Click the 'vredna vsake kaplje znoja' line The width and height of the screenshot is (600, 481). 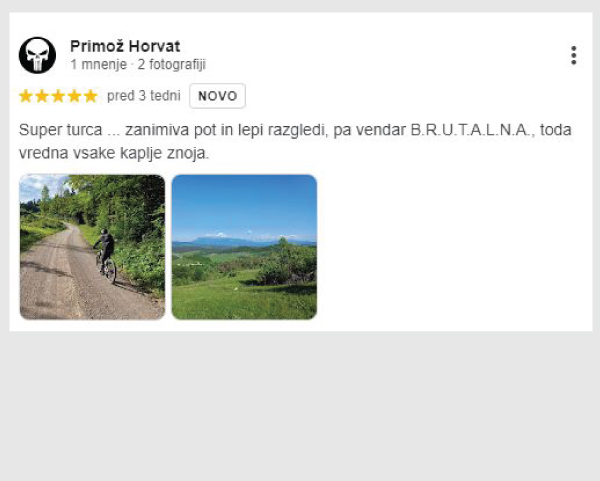tap(114, 153)
